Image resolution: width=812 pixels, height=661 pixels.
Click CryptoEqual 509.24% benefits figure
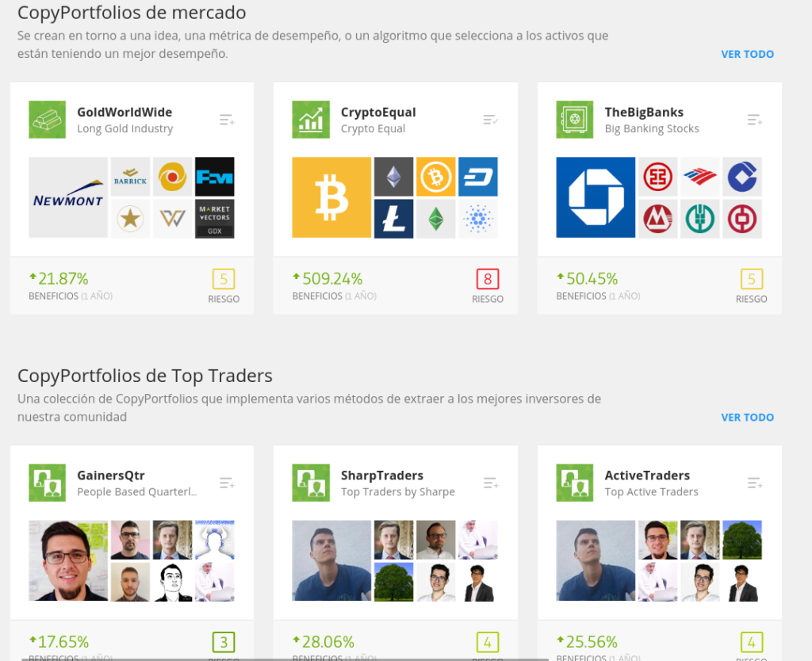tap(327, 278)
